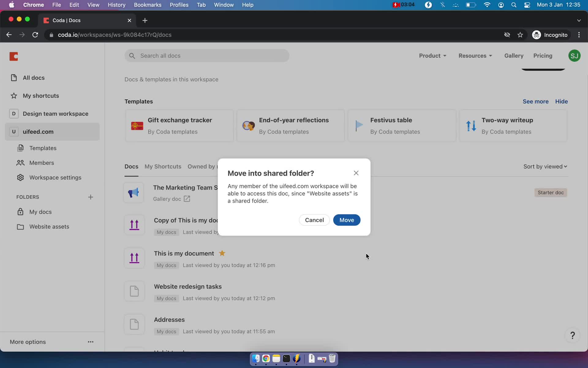Go back in browser history
The width and height of the screenshot is (588, 368).
point(9,35)
